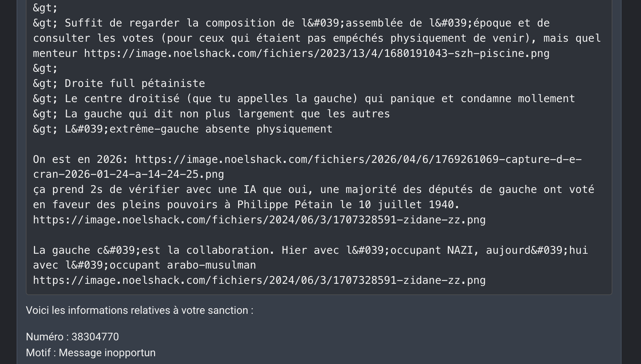Click the "Droite full pétainiste" quoted line
Image resolution: width=641 pixels, height=364 pixels.
134,83
